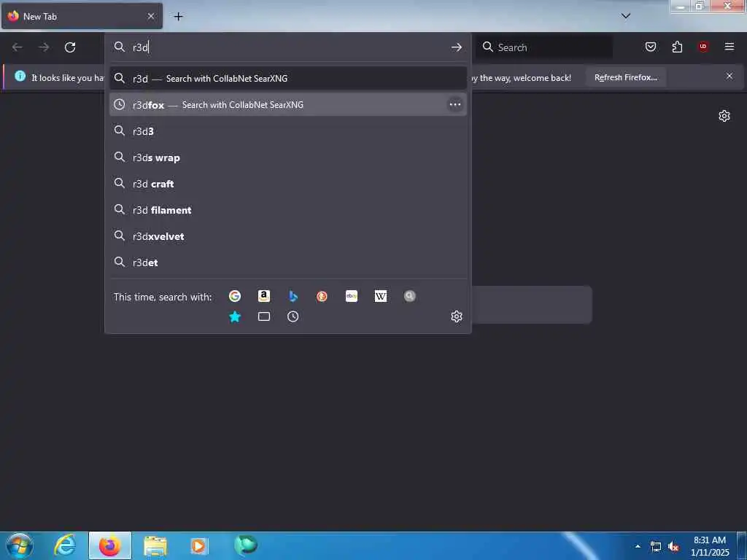This screenshot has height=560, width=747.
Task: Open the clock showing 8:31 AM
Action: pyautogui.click(x=710, y=546)
